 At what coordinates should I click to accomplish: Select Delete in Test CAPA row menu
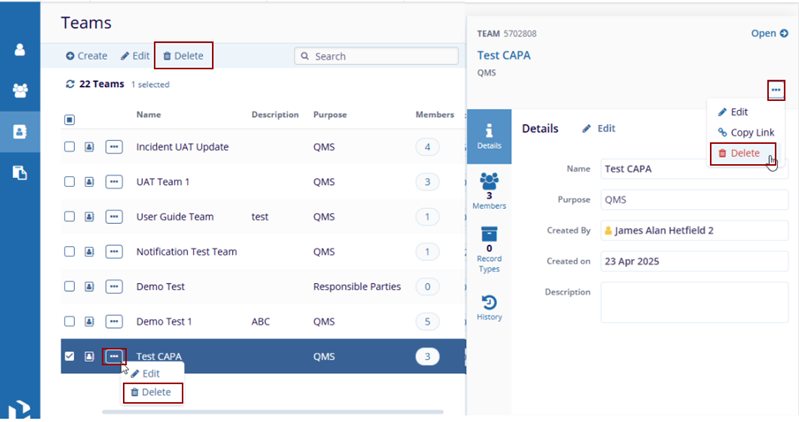click(x=152, y=392)
